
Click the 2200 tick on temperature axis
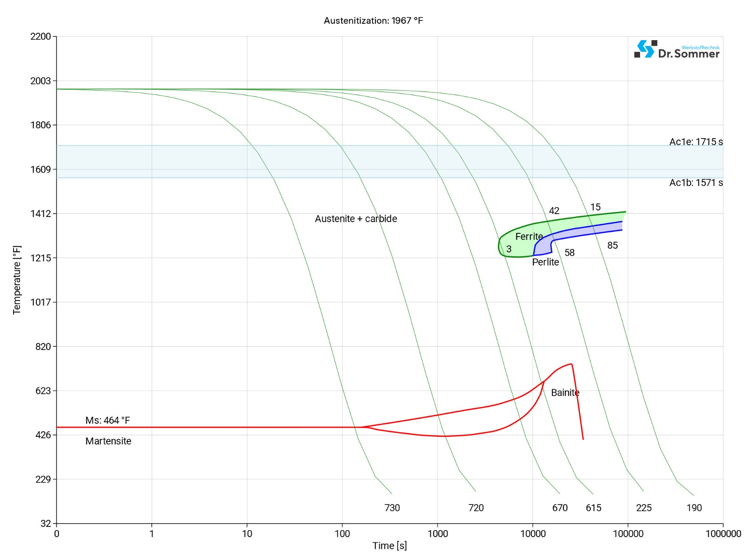tap(41, 36)
